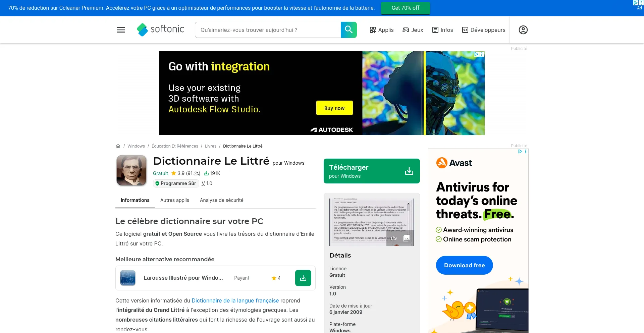Open the Applis menu

[382, 30]
